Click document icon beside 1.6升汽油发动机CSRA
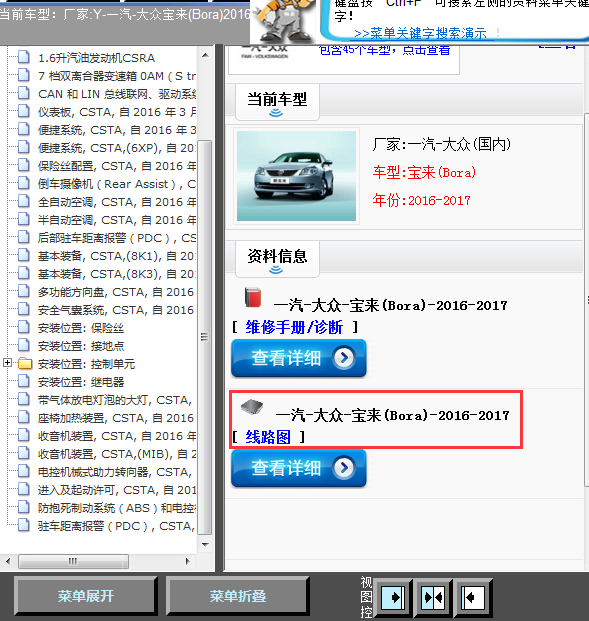 24,57
